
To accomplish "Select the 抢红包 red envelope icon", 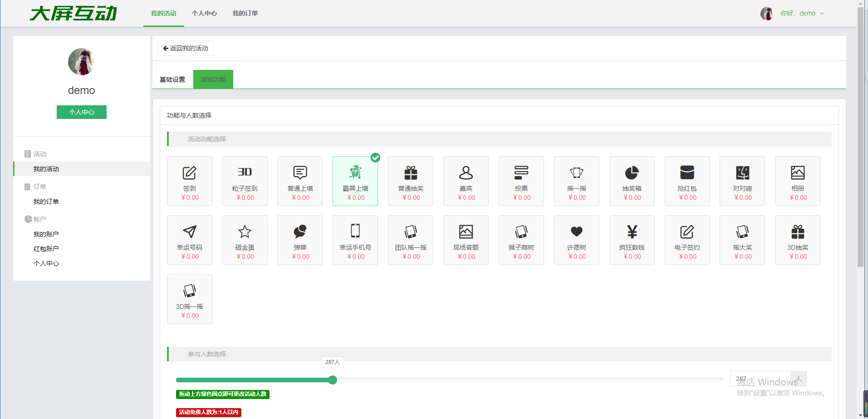I will 687,173.
